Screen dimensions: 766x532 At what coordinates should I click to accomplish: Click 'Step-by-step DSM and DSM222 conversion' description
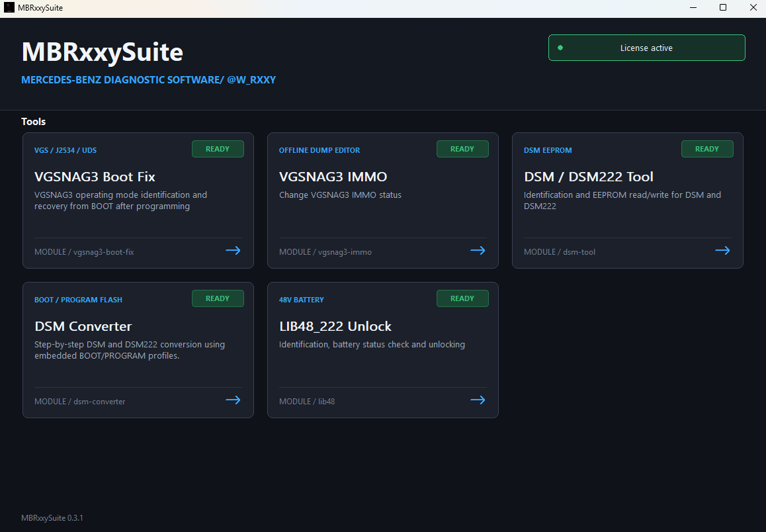pos(130,350)
